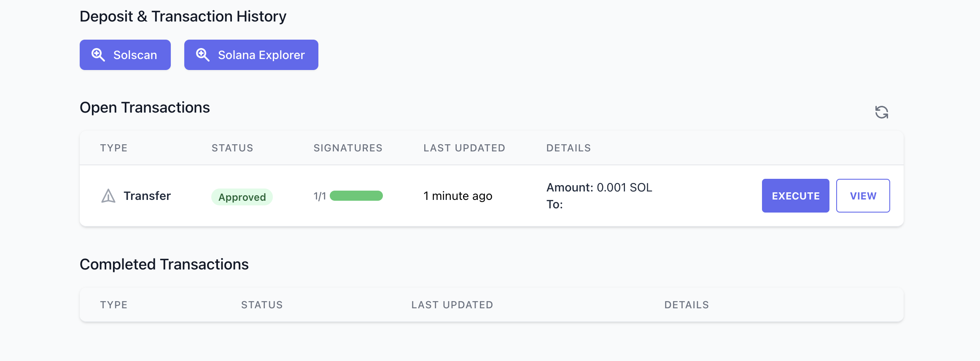Click the SIGNATURES column header
This screenshot has height=361, width=980.
pyautogui.click(x=347, y=148)
